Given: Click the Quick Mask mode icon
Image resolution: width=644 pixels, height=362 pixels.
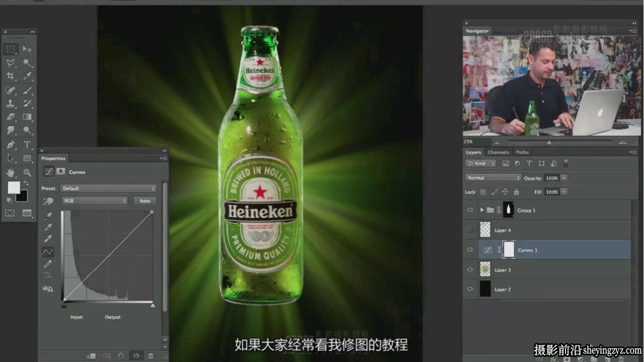Looking at the screenshot, I should coord(10,213).
